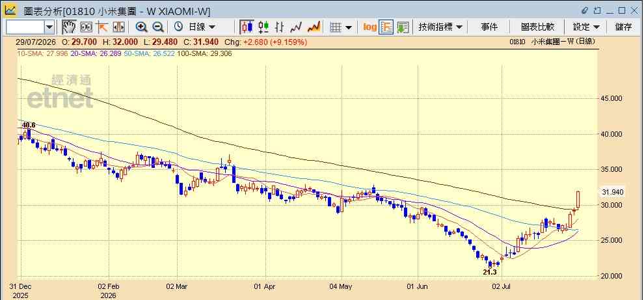Click the 02 Jul date axis label
644x300 pixels.
tap(502, 286)
